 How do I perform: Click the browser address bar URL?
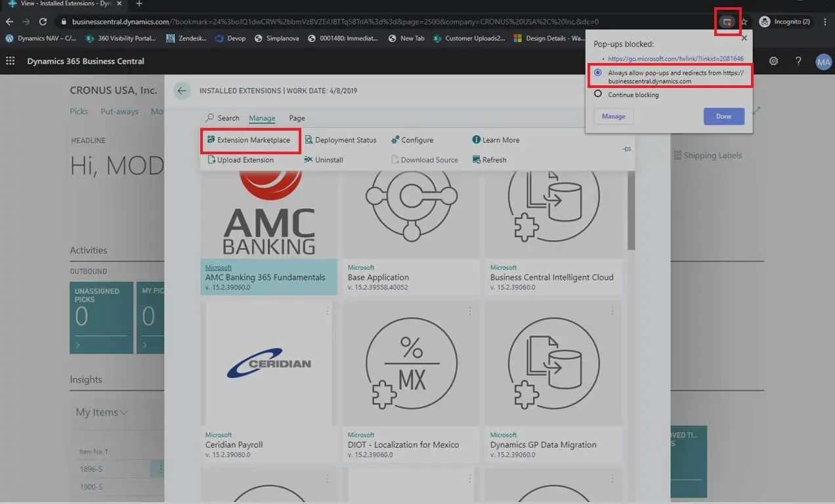point(335,22)
